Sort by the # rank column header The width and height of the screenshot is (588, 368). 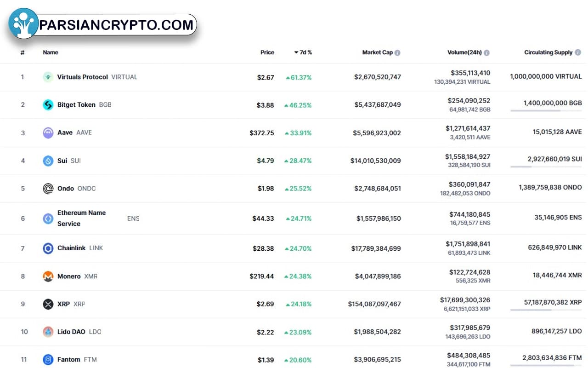(x=23, y=52)
